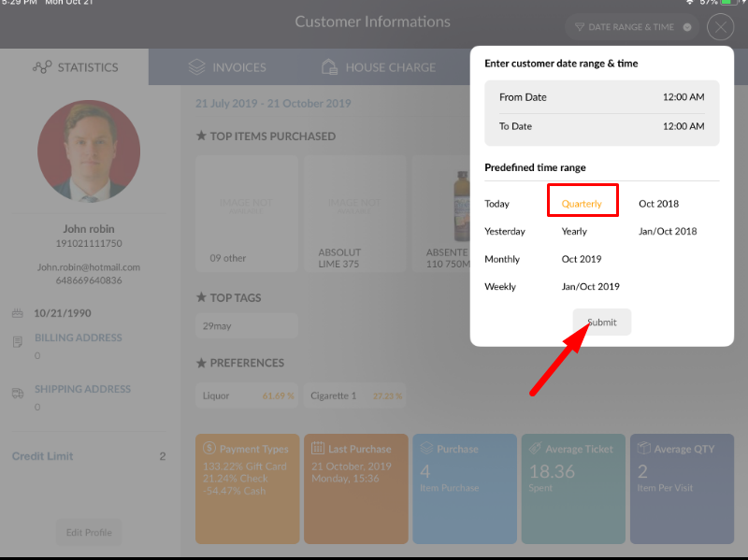Pick the Yesterday time range option
Viewport: 748px width, 560px height.
[505, 232]
